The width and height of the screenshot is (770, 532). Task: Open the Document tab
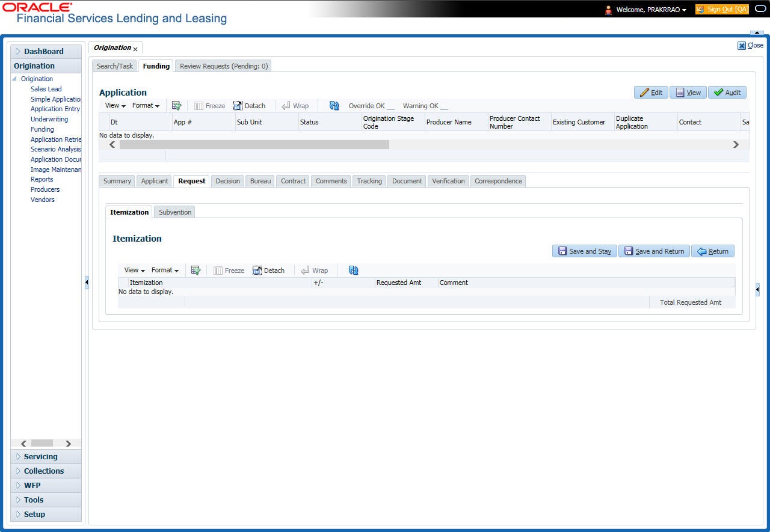[x=407, y=181]
